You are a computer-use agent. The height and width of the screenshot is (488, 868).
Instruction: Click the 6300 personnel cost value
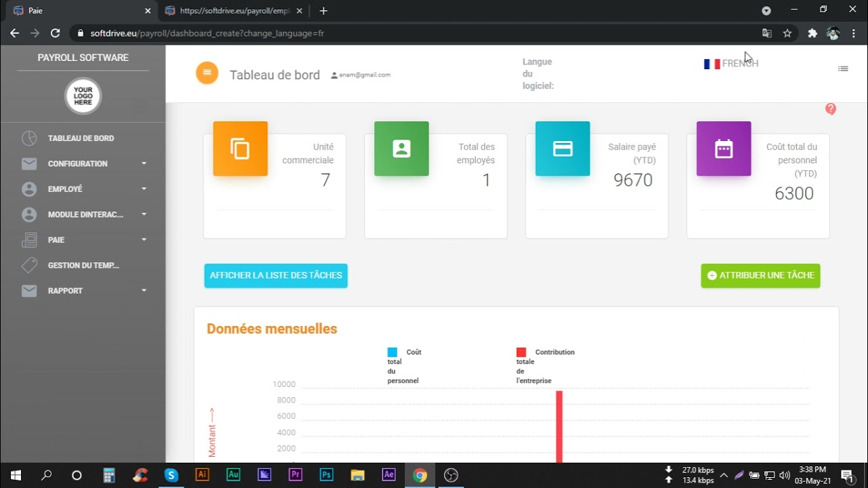(x=794, y=194)
